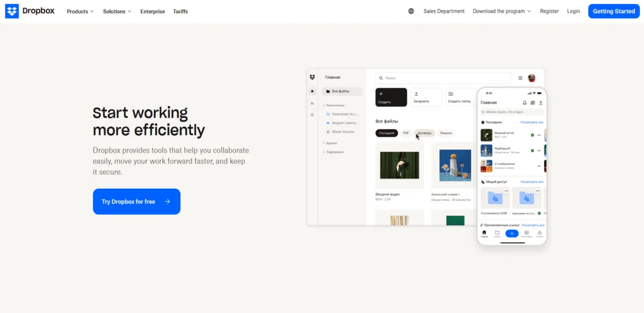644x313 pixels.
Task: Click the user avatar in mockup
Action: point(532,78)
